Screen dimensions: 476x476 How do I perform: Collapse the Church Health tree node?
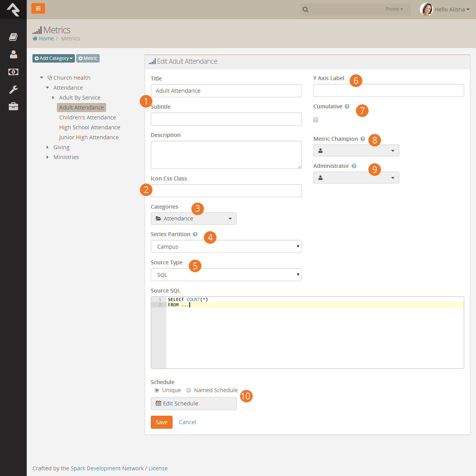42,78
